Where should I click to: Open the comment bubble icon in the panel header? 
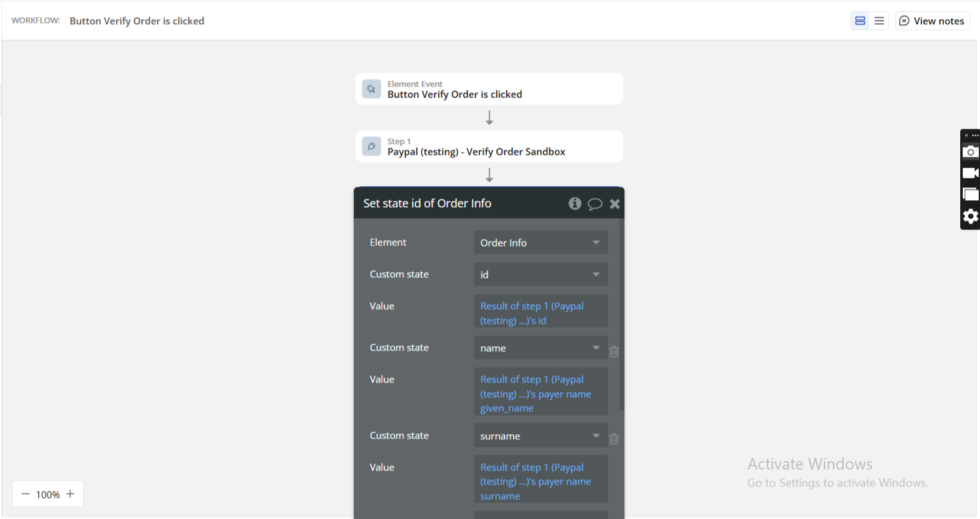click(x=594, y=204)
